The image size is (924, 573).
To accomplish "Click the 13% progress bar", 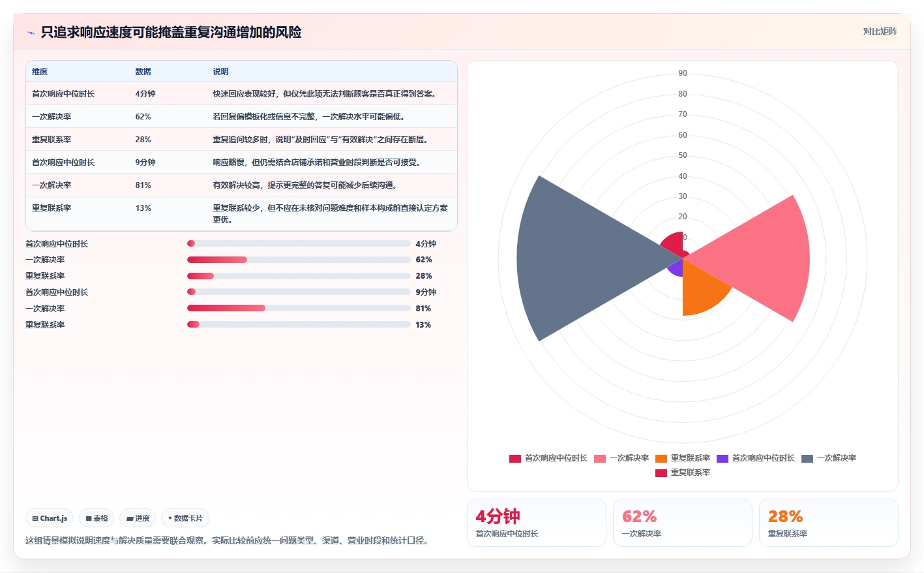I will point(299,324).
